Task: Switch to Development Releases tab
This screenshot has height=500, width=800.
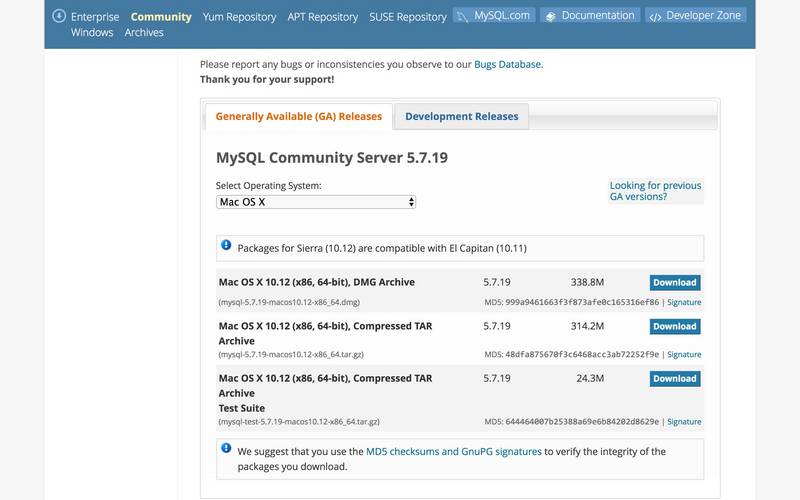Action: 462,116
